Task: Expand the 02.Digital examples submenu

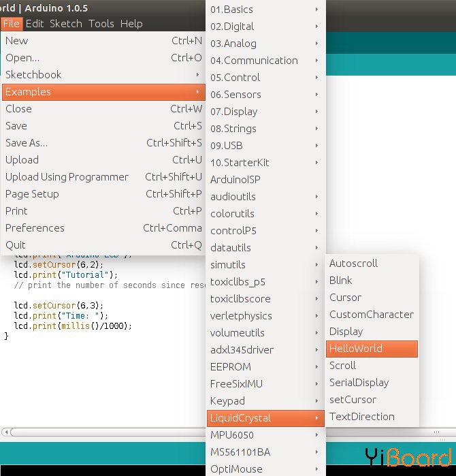Action: 265,27
